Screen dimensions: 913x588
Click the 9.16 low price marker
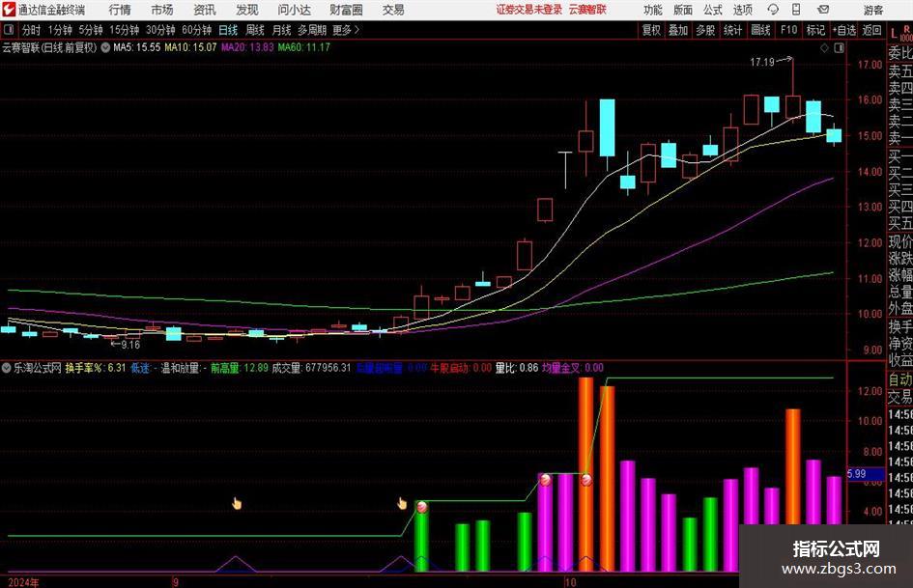point(130,345)
